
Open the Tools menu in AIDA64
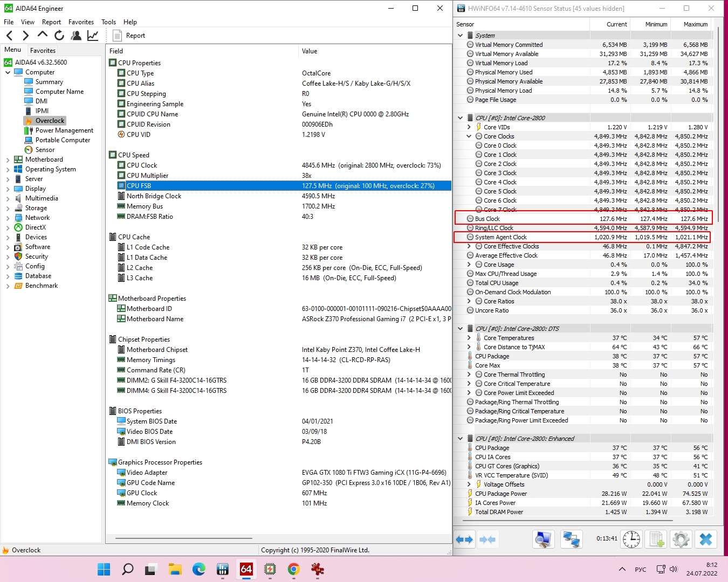pyautogui.click(x=108, y=22)
